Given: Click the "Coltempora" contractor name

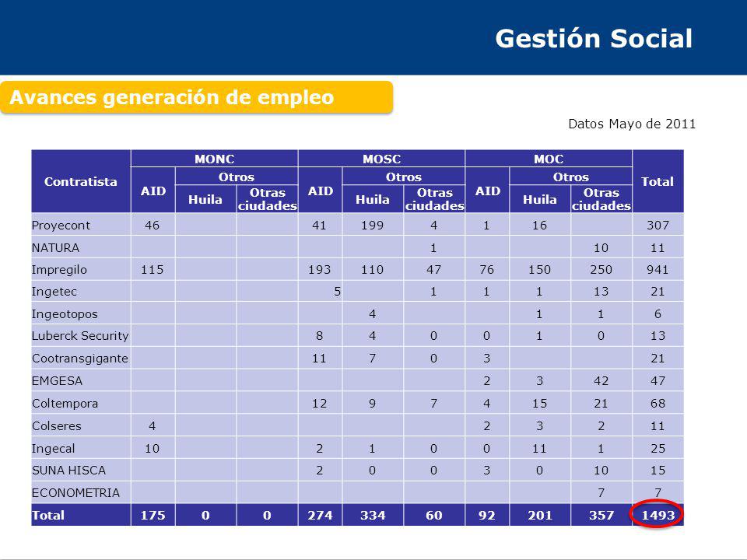Looking at the screenshot, I should (65, 404).
